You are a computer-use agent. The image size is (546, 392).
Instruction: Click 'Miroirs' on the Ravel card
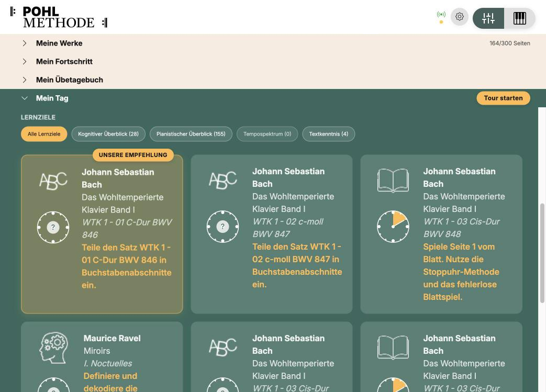(x=97, y=351)
